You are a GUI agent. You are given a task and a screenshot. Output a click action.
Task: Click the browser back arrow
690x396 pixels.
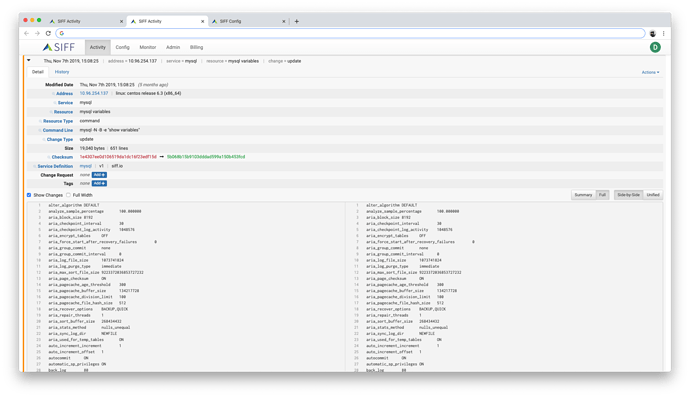pos(26,33)
